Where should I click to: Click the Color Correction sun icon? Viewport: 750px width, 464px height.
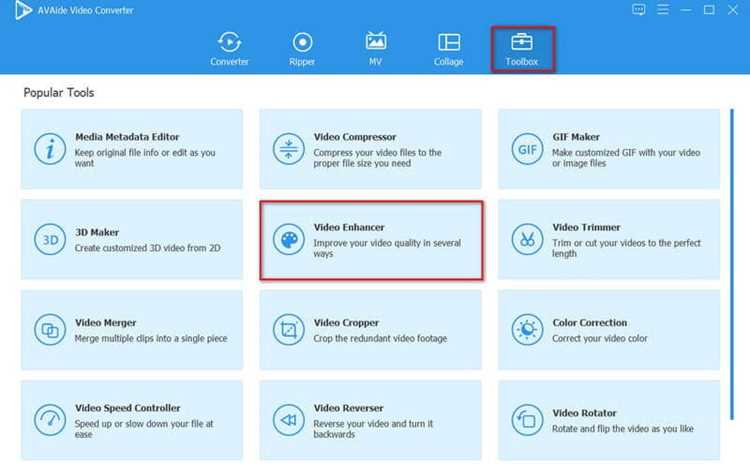click(x=527, y=330)
